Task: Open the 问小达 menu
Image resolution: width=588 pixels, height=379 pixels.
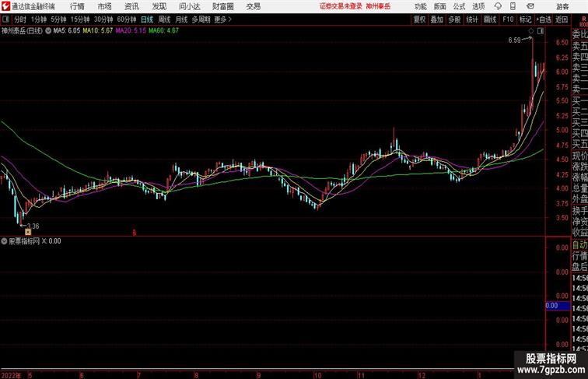Action: pos(189,6)
